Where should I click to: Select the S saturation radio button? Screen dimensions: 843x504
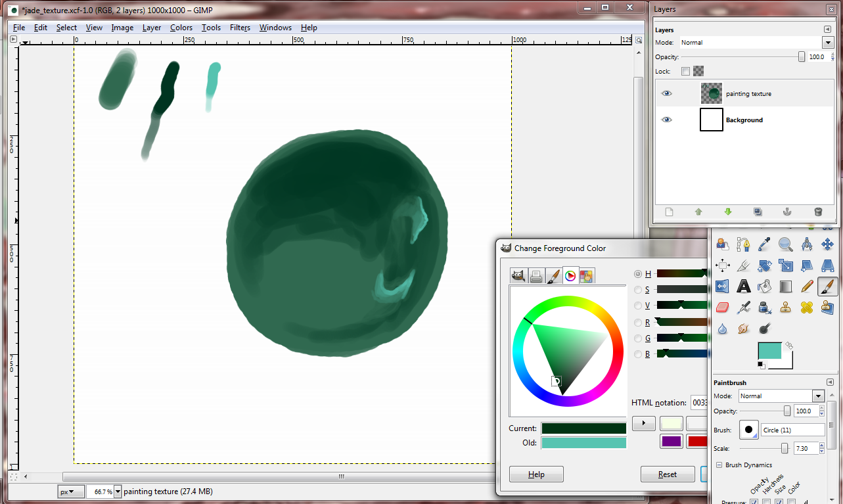point(637,290)
